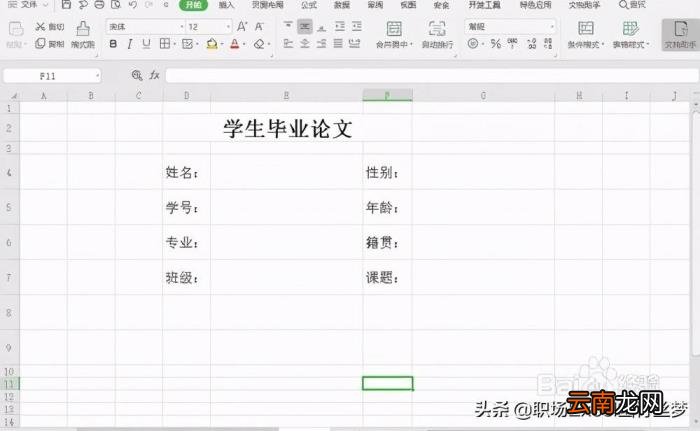Select column G header
700x431 pixels.
[x=483, y=95]
